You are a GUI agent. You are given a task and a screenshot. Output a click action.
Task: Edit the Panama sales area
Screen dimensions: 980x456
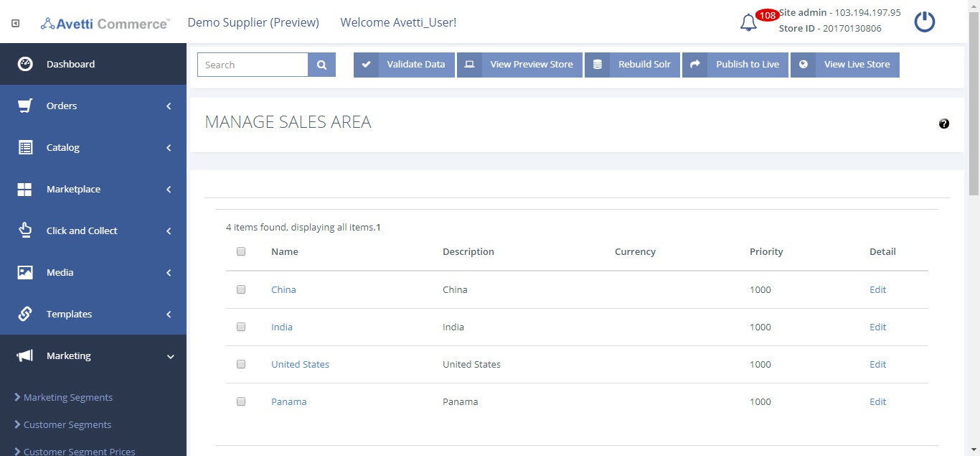pos(878,401)
